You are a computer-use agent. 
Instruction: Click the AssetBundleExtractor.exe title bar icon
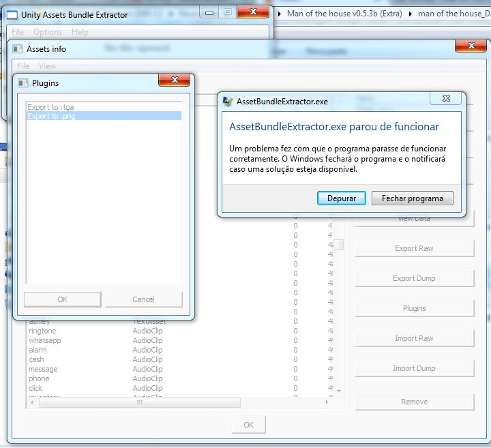tap(228, 102)
